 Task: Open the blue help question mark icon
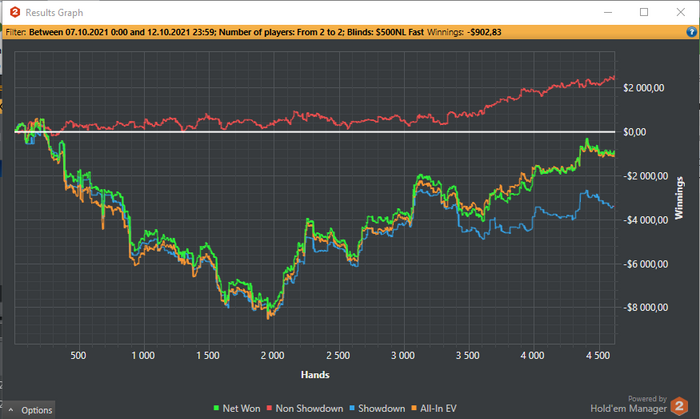(691, 32)
